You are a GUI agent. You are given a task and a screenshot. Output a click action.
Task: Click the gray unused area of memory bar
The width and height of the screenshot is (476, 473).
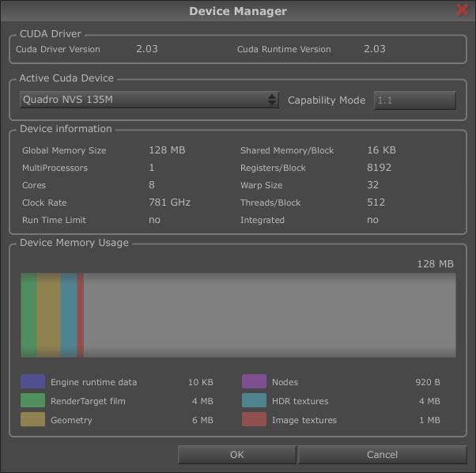pyautogui.click(x=269, y=315)
